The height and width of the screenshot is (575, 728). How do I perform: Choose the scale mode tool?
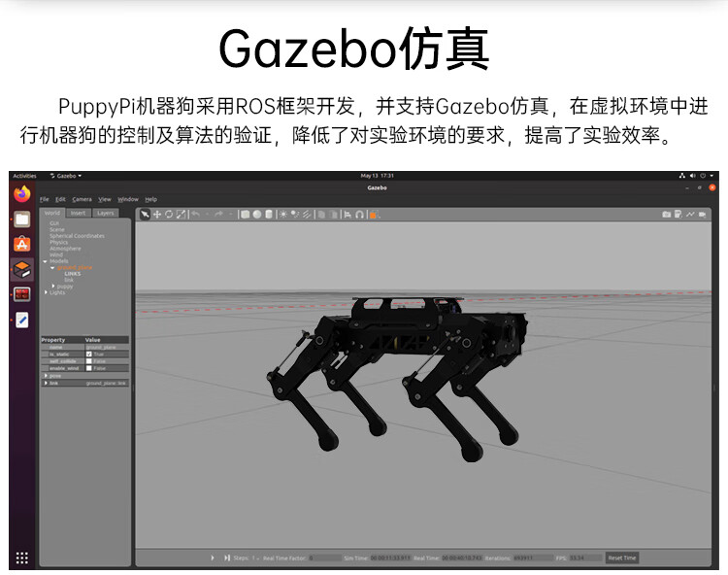(x=181, y=214)
